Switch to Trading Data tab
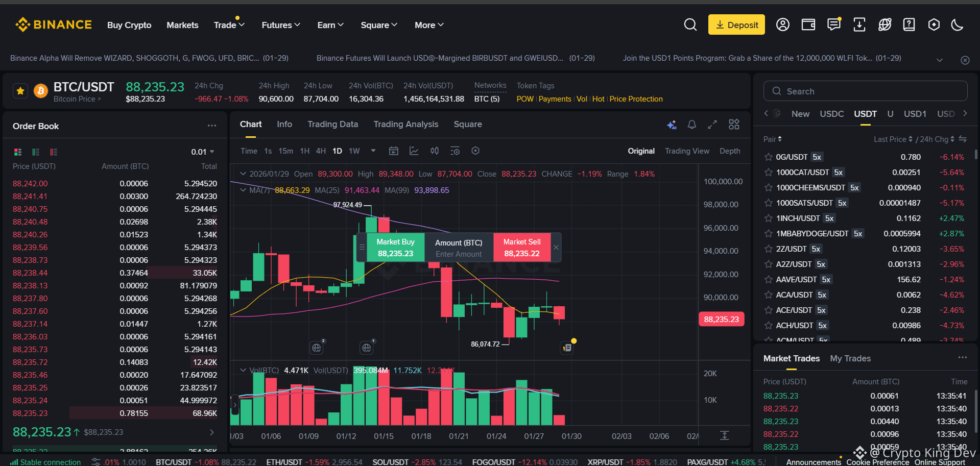Viewport: 980px width, 466px height. [x=332, y=125]
